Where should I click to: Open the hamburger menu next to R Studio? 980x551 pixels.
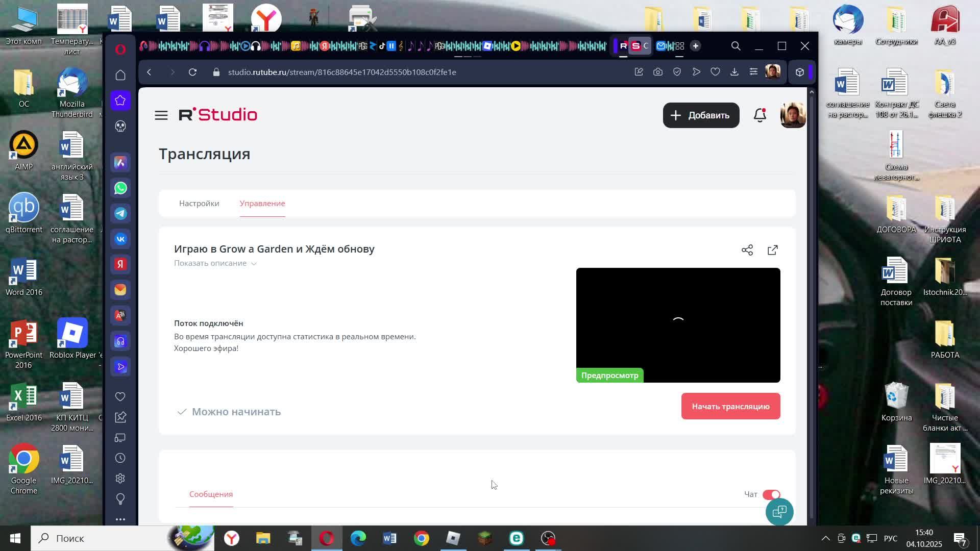(x=161, y=115)
